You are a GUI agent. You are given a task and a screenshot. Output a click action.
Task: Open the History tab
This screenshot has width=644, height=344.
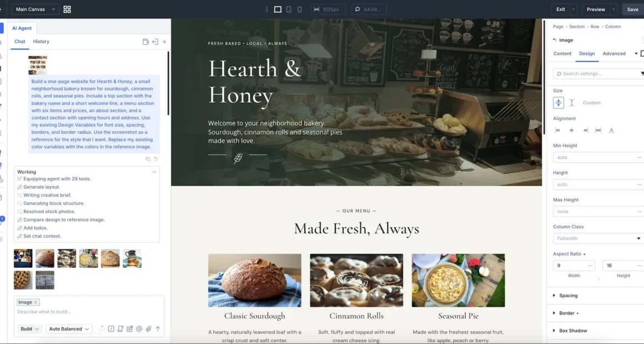[41, 42]
